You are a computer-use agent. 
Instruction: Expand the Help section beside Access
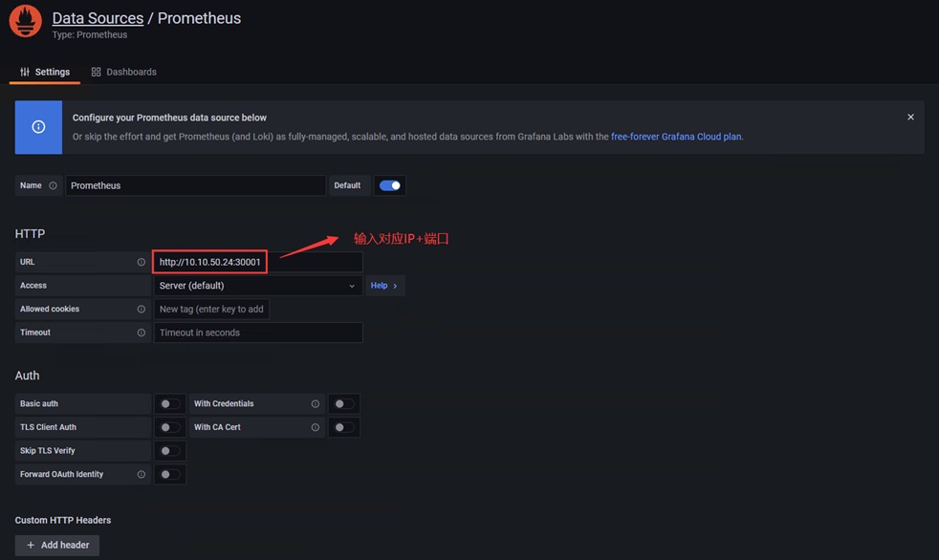(384, 286)
